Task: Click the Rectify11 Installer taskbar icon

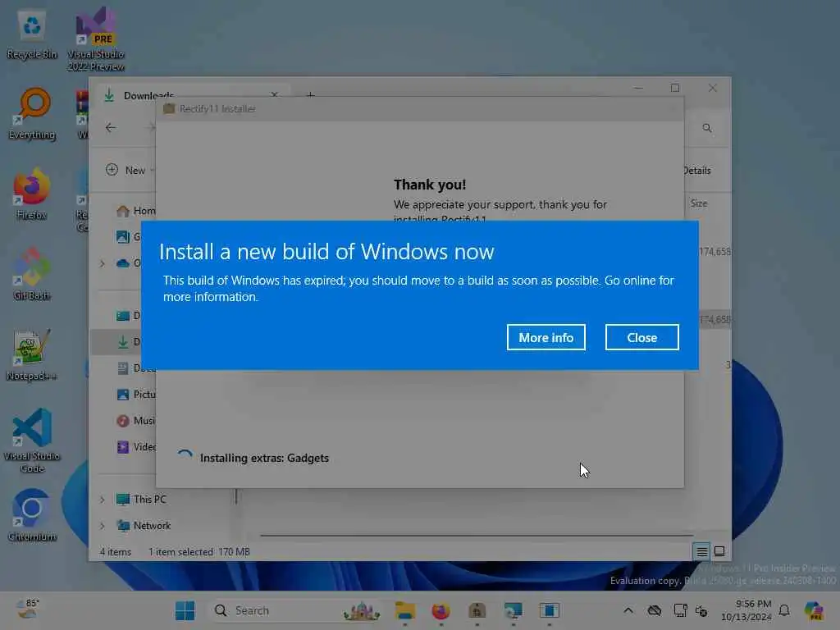Action: pyautogui.click(x=477, y=610)
